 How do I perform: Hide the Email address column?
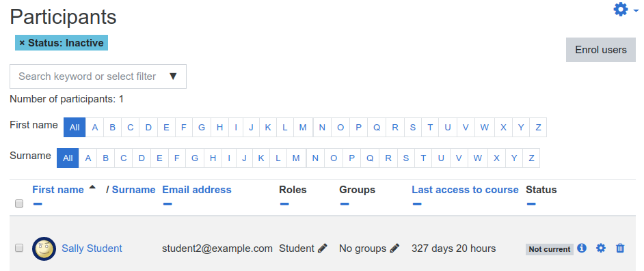[x=167, y=204]
